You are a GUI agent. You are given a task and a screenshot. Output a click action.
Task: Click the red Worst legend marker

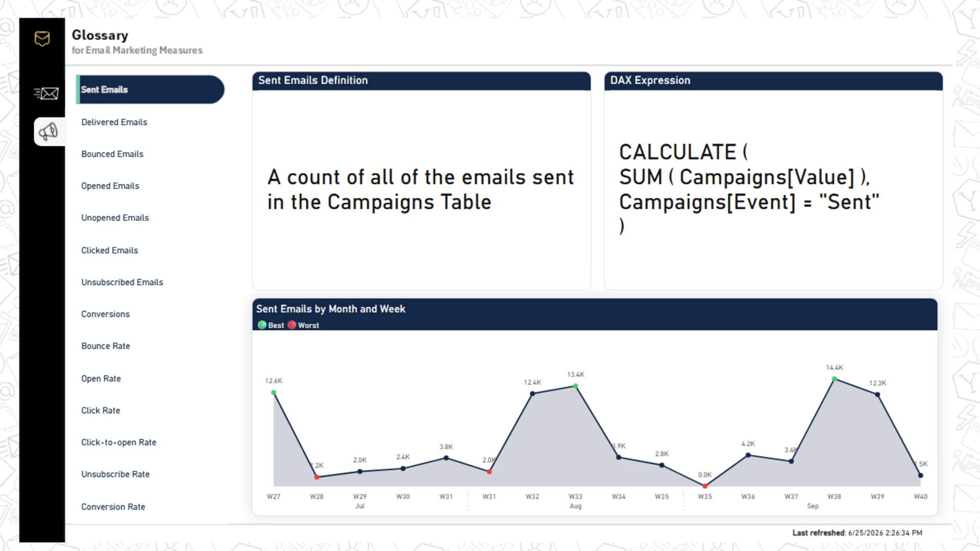pos(292,325)
